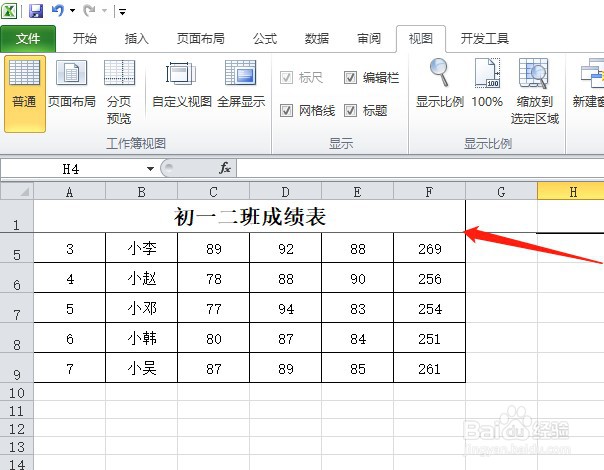The width and height of the screenshot is (604, 470).
Task: Select row 12 header
Action: (17, 428)
